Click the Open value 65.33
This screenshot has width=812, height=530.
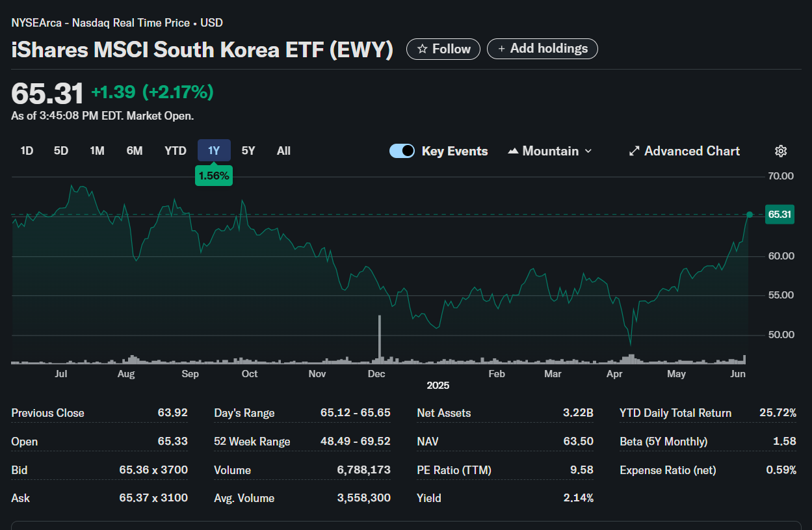(x=172, y=442)
